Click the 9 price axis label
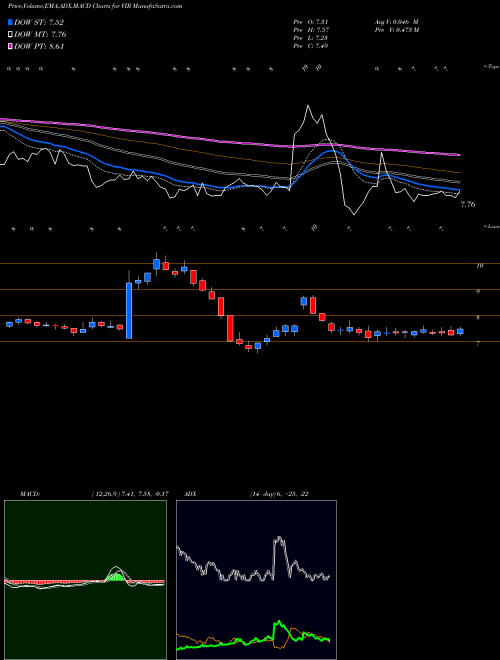500x660 pixels. click(x=478, y=291)
